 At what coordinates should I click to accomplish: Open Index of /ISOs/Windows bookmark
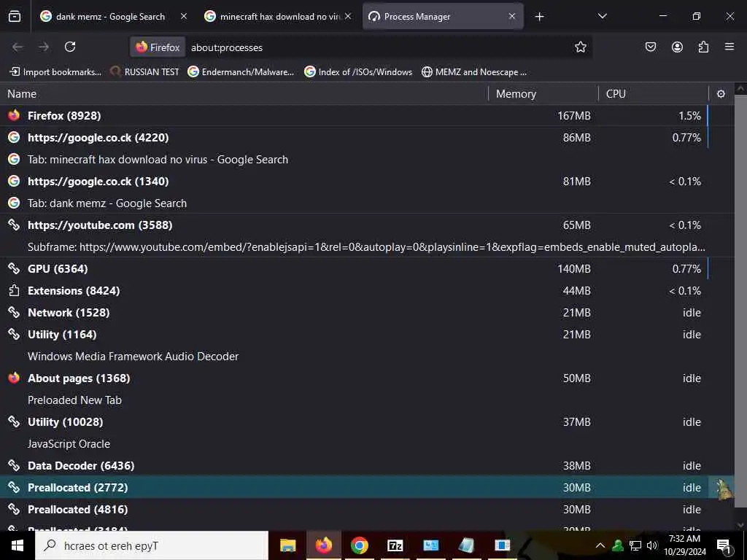pyautogui.click(x=358, y=72)
